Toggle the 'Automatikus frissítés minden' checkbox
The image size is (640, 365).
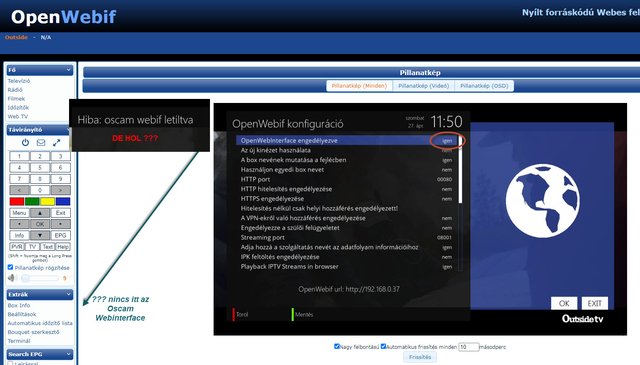coord(383,346)
